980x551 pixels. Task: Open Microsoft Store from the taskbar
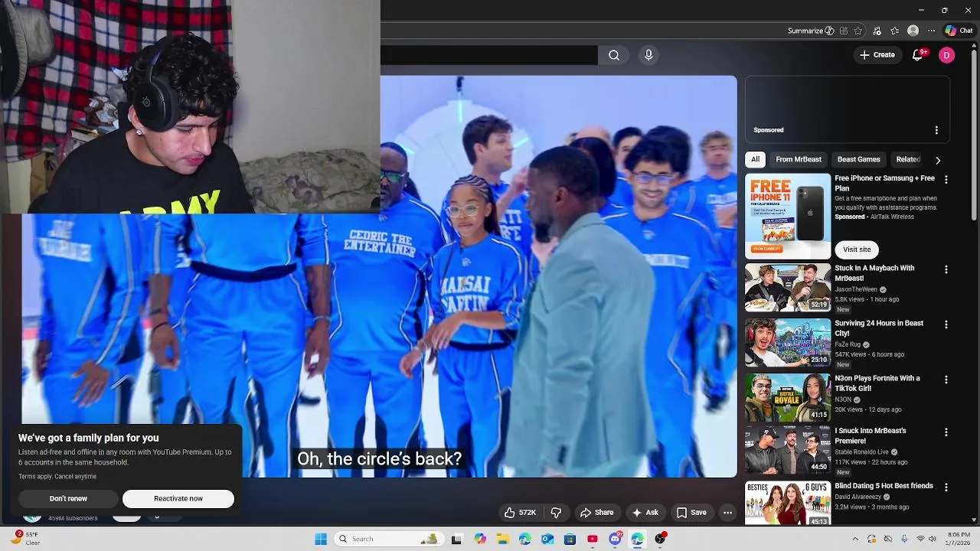coord(570,539)
